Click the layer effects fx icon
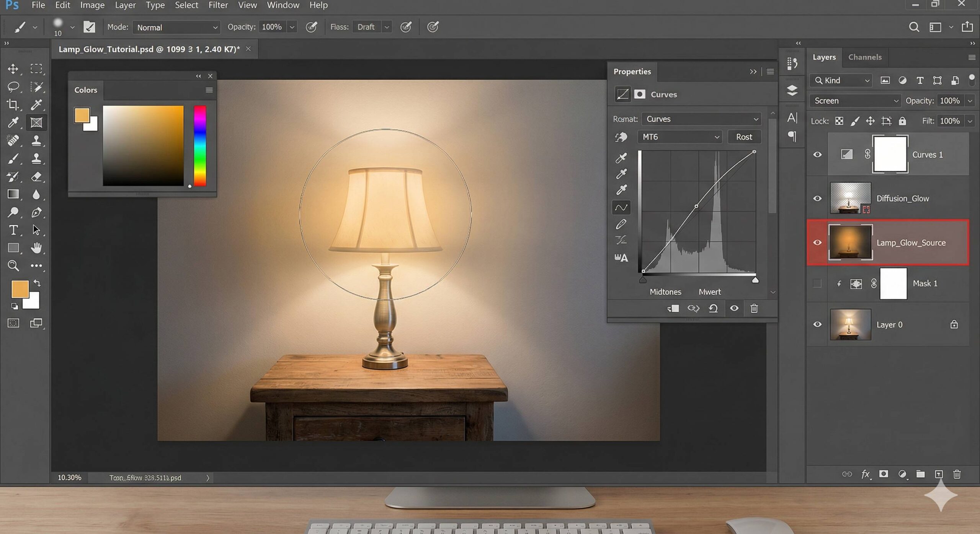Image resolution: width=980 pixels, height=534 pixels. coord(866,474)
